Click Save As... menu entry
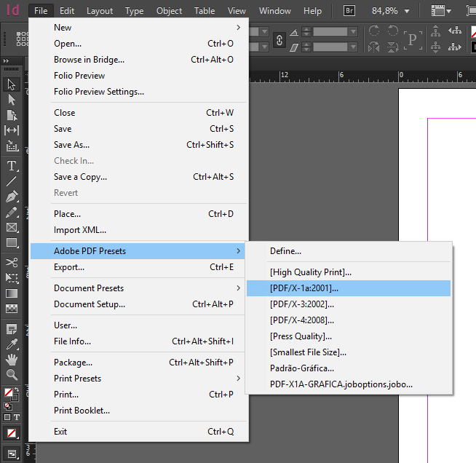Screen dimensions: 476x463 click(x=138, y=145)
